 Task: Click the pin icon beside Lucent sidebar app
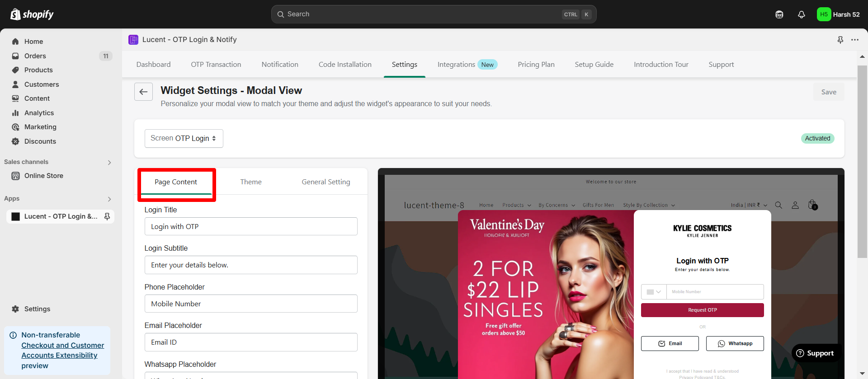pos(107,216)
